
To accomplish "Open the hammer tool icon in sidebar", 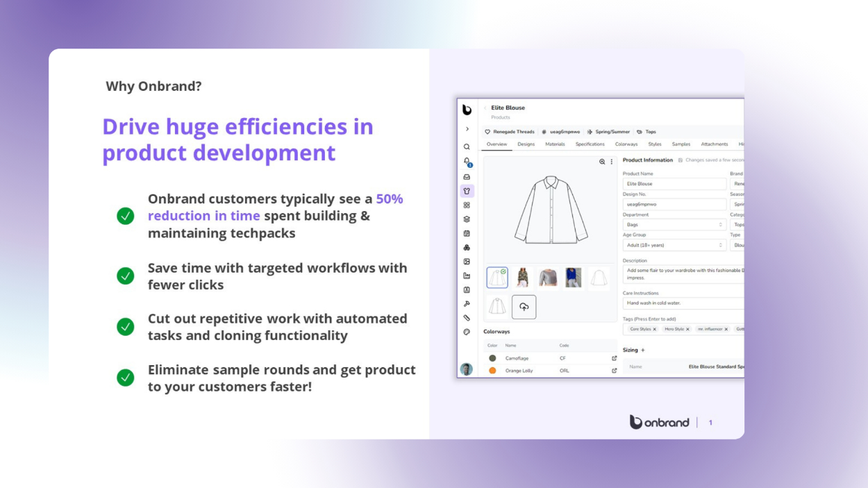I will pos(467,304).
